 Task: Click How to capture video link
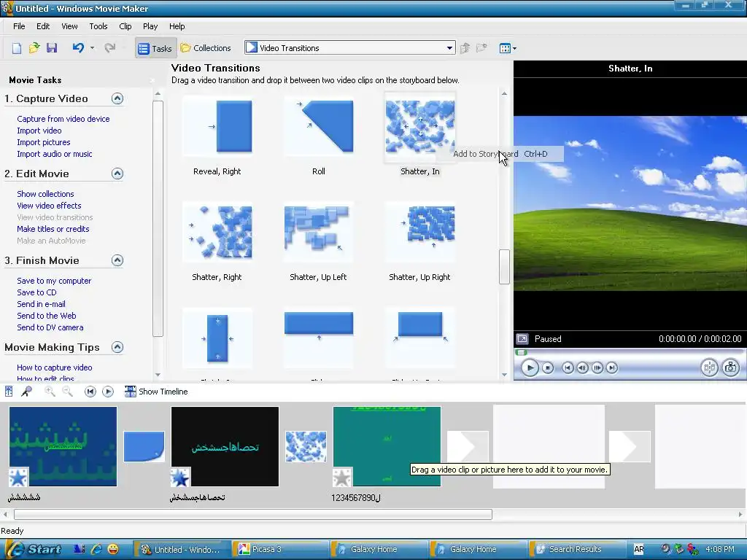coord(54,367)
